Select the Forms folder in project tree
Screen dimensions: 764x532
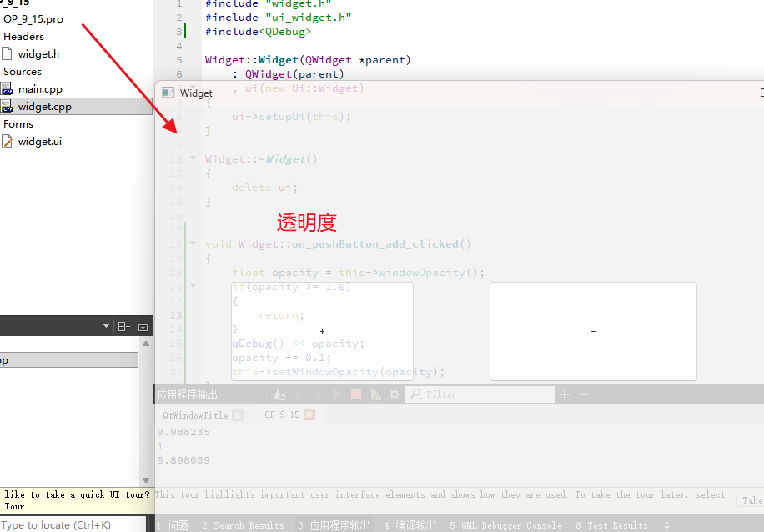18,124
